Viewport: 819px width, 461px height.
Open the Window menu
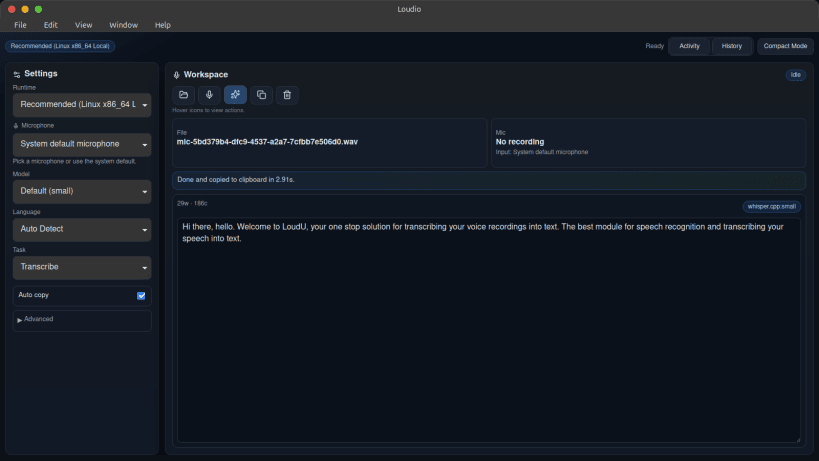pos(124,25)
